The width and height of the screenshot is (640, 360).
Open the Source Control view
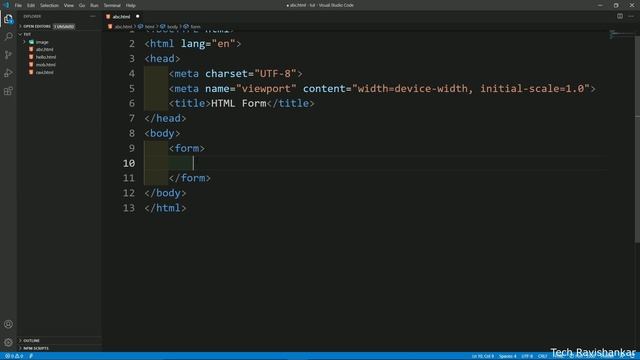[8, 55]
